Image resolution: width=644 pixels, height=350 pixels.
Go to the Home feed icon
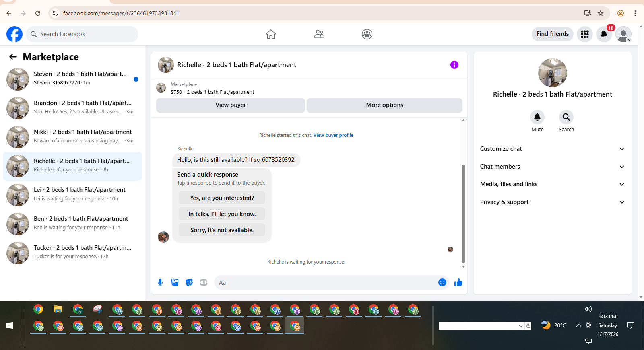pos(271,34)
